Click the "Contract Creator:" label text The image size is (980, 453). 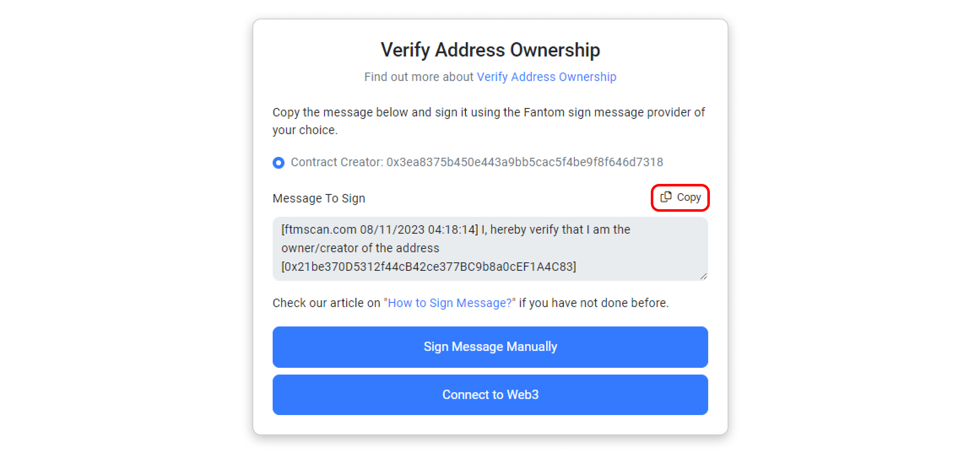coord(337,162)
